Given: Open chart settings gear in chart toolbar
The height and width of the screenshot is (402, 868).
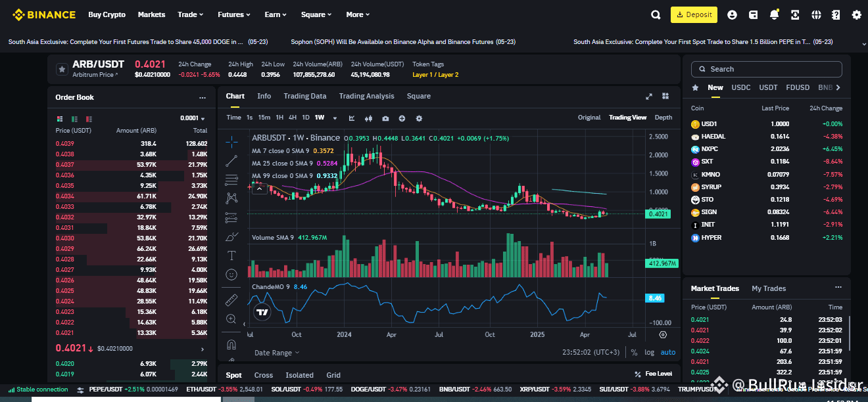Looking at the screenshot, I should coord(419,118).
